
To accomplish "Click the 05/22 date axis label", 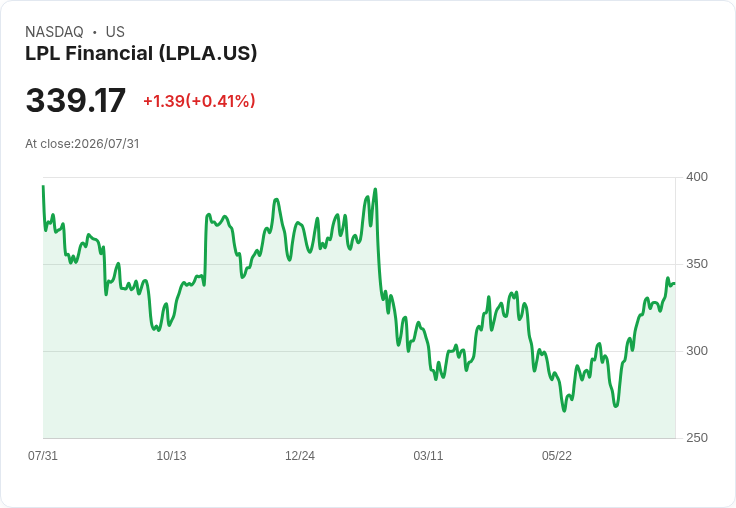I will click(557, 455).
